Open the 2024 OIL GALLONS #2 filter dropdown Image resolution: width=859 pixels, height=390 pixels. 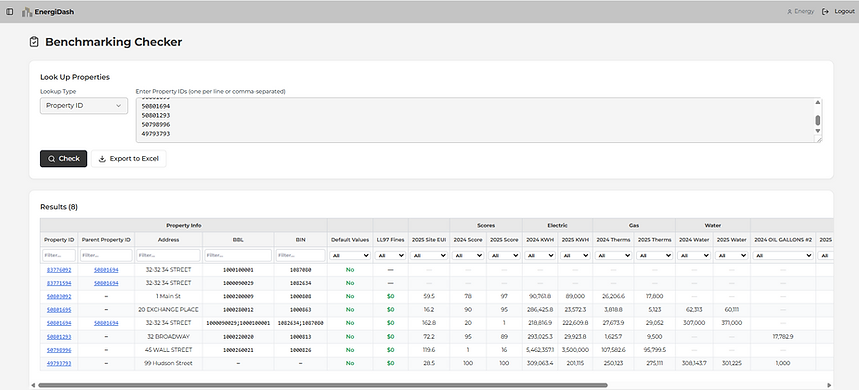[783, 255]
